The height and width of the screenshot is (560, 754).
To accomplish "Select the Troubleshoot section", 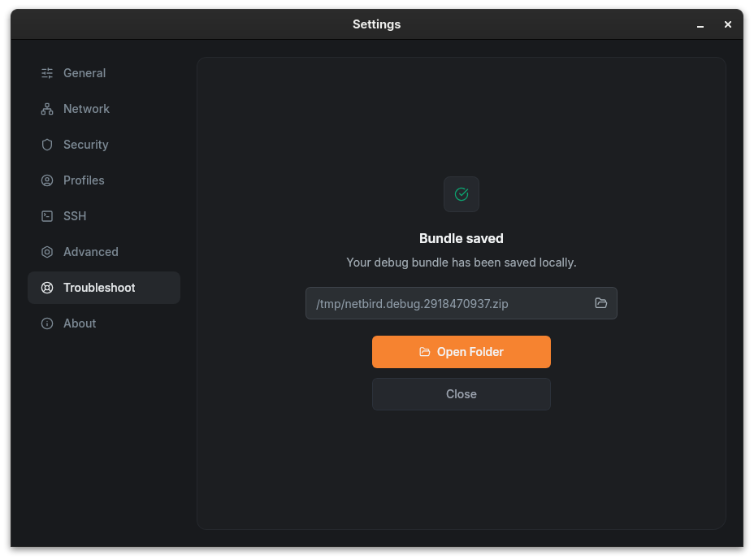I will pos(104,288).
